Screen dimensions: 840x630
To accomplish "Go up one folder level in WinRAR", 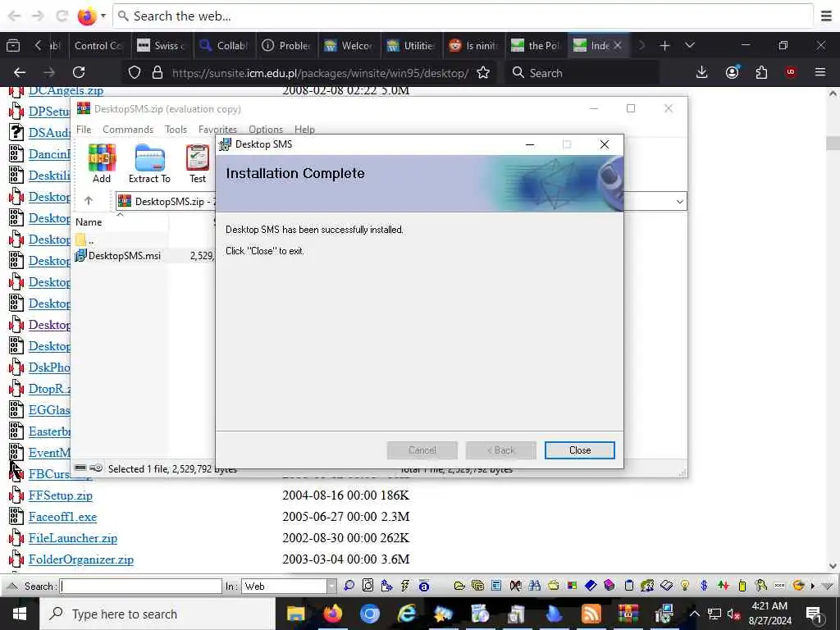I will point(89,201).
